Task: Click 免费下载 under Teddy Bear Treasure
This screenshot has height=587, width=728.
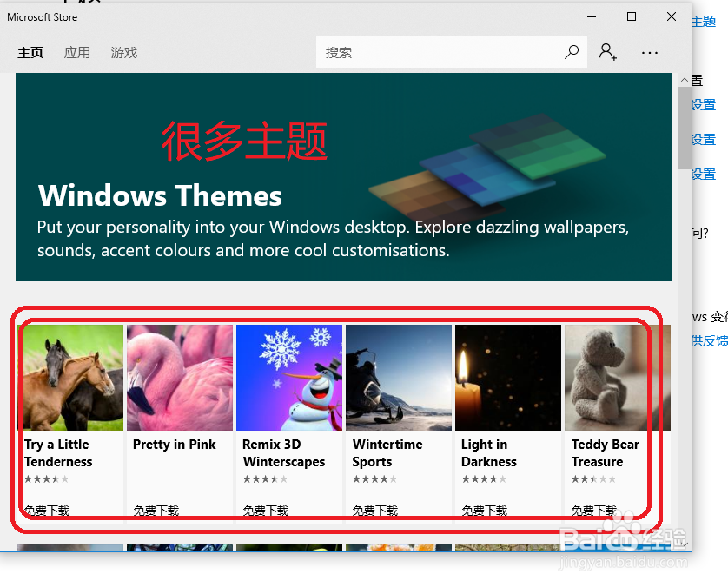Action: 594,511
